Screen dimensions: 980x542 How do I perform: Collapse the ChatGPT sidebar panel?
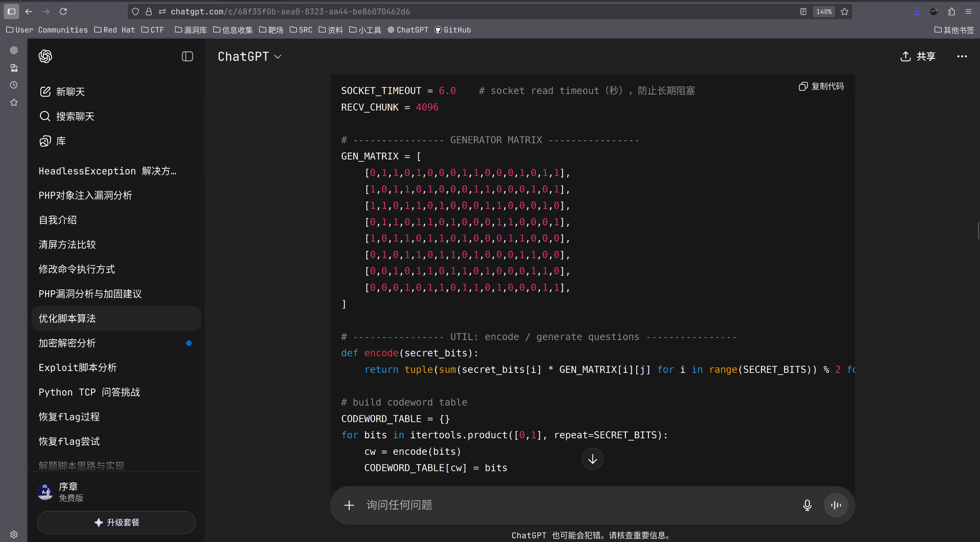[187, 57]
